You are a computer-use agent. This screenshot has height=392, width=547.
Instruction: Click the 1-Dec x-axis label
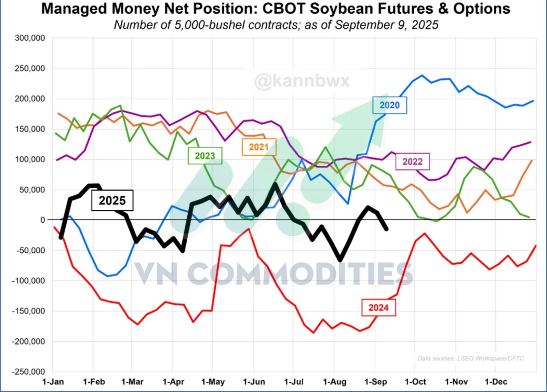[x=496, y=382]
